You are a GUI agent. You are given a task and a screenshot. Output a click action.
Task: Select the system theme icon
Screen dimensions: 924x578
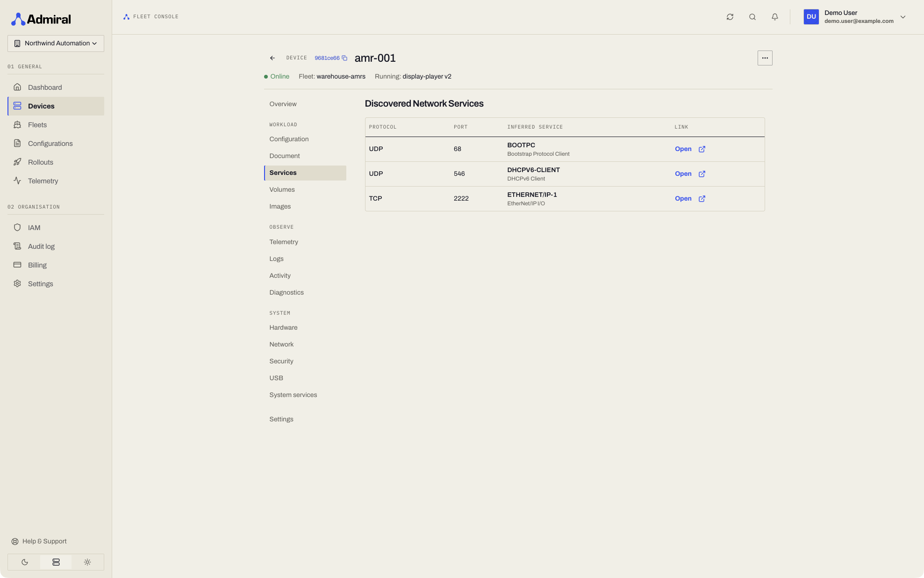point(56,562)
